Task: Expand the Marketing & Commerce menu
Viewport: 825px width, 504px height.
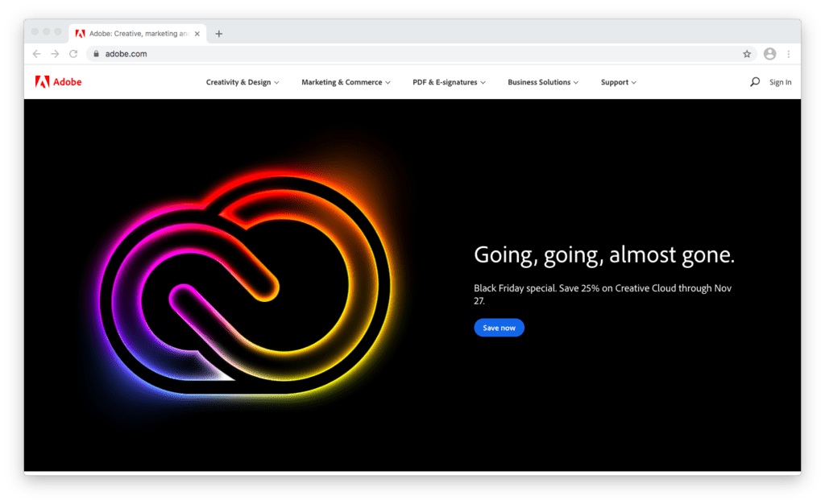Action: [x=346, y=82]
